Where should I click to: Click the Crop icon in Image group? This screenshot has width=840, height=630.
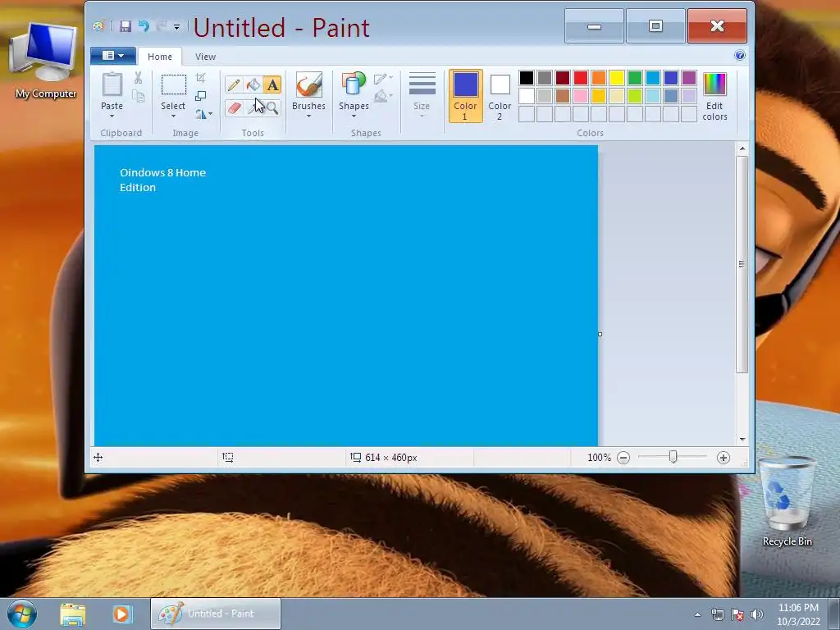click(201, 78)
